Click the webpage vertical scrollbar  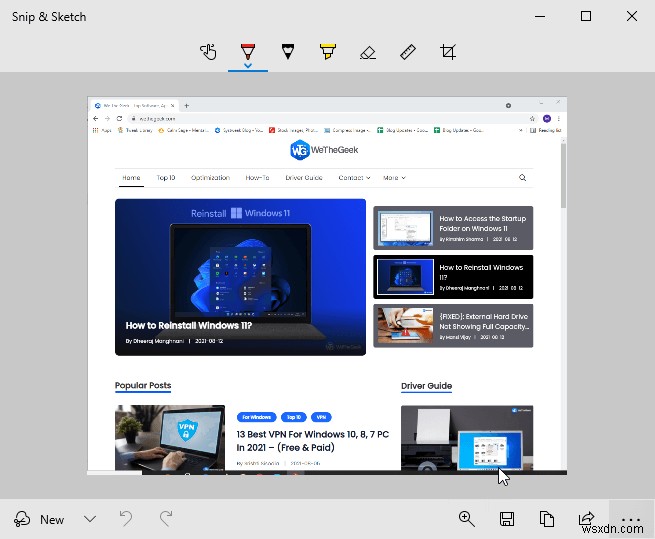(563, 175)
